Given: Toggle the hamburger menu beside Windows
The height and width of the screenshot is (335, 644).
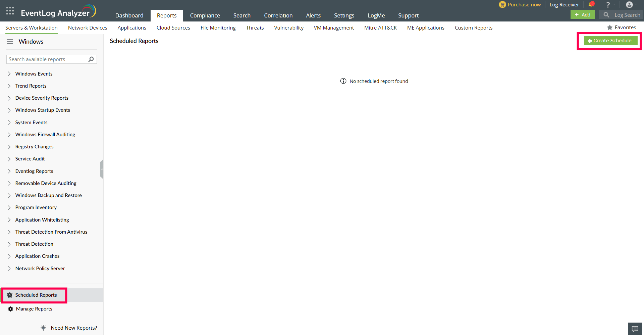Looking at the screenshot, I should tap(10, 42).
